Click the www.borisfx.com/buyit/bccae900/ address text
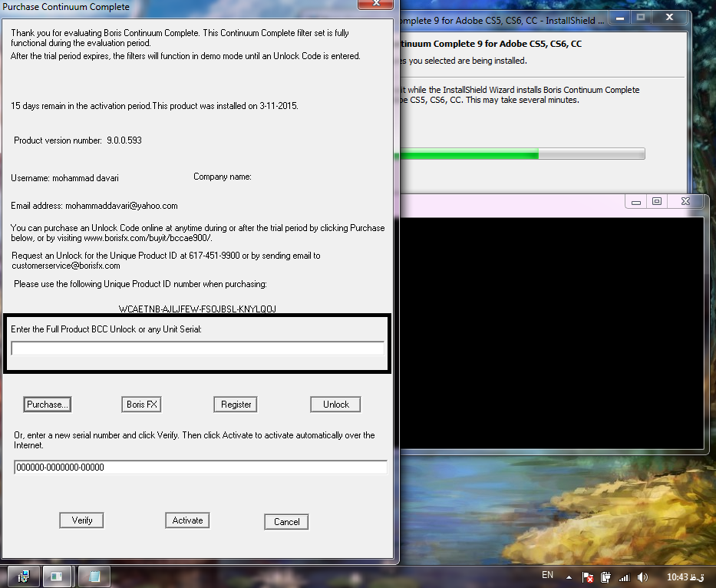Screen dimensions: 716x588 pyautogui.click(x=148, y=238)
